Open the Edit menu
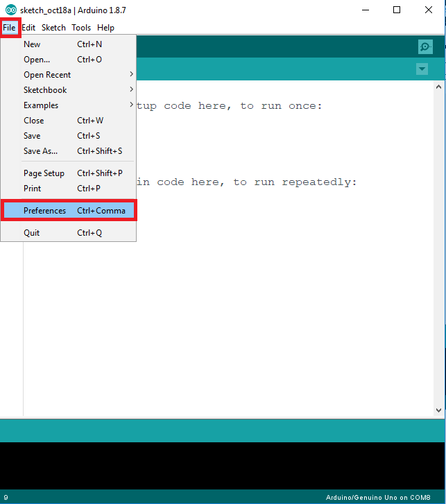Viewport: 446px width, 504px height. pyautogui.click(x=28, y=28)
